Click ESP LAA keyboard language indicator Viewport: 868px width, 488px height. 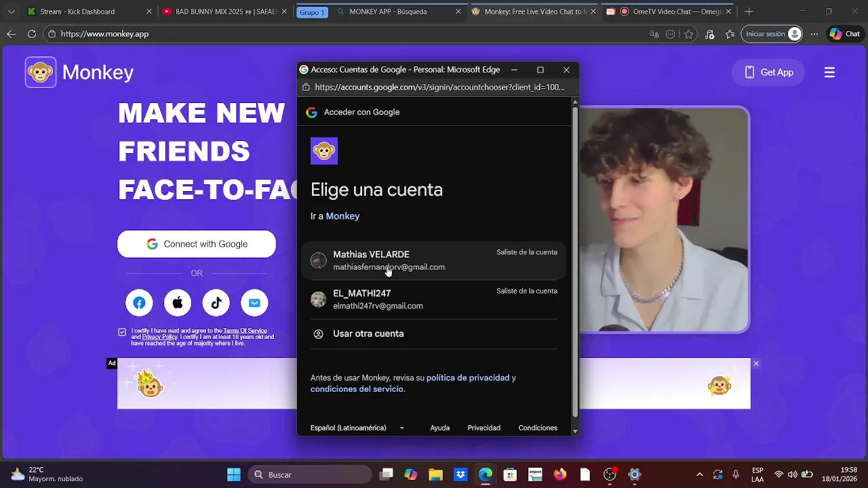click(x=757, y=474)
